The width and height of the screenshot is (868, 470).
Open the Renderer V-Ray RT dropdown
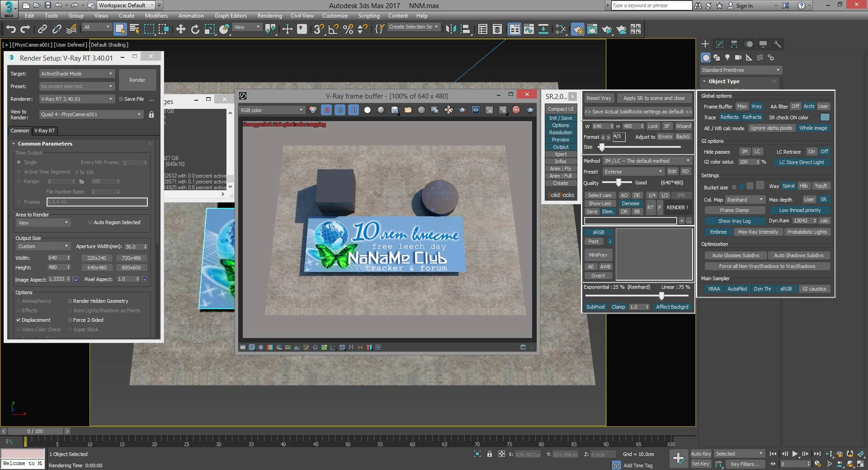[77, 99]
